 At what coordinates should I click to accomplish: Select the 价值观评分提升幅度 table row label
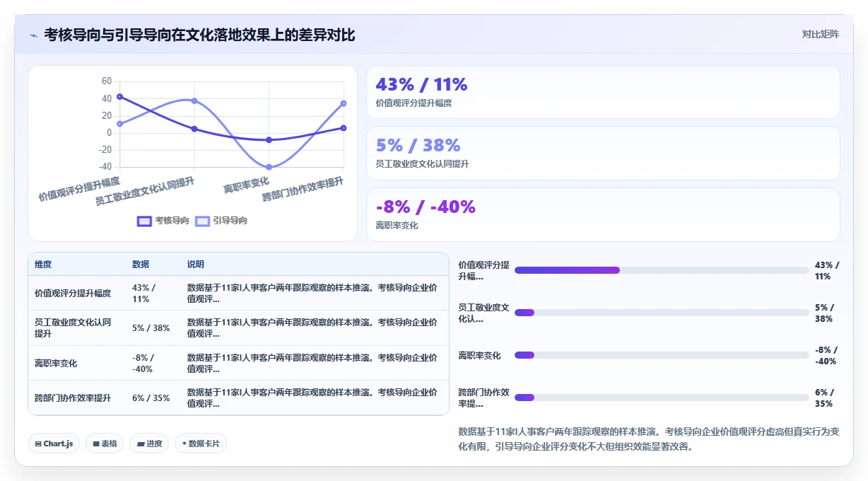(73, 294)
